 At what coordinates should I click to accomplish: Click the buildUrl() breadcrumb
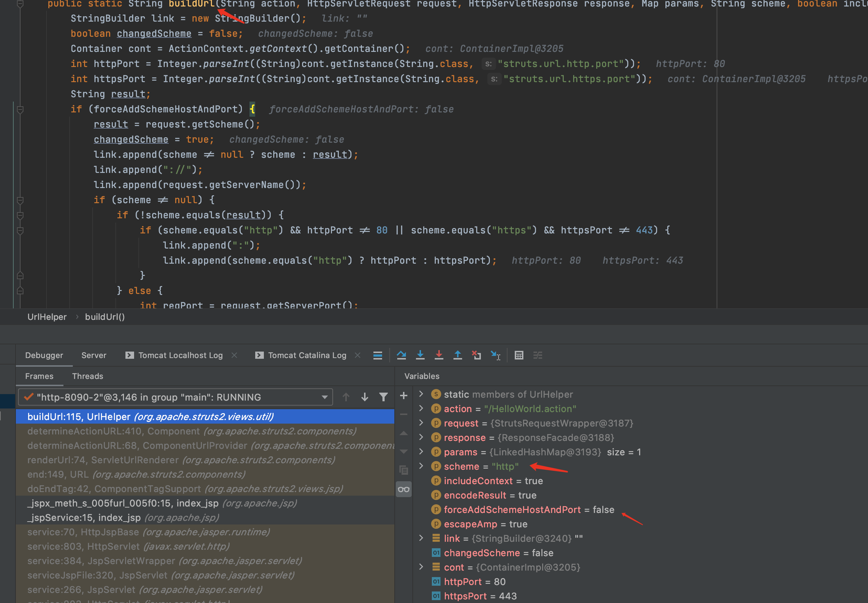[x=105, y=317]
